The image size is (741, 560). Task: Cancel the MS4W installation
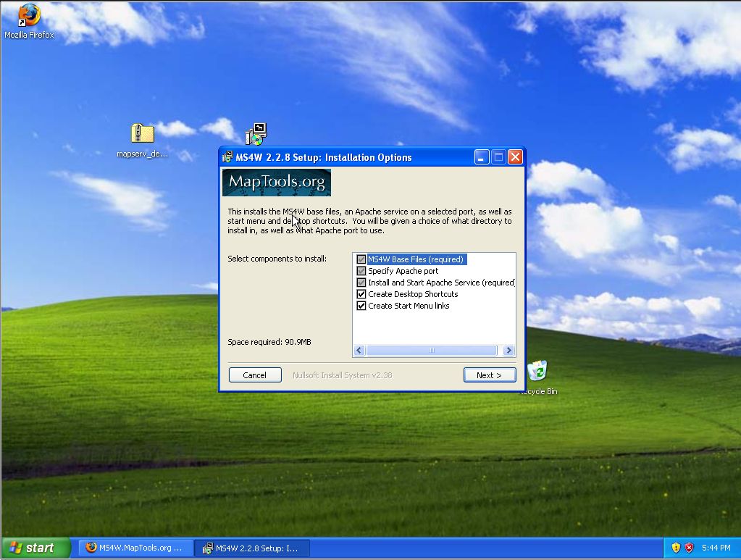[255, 375]
